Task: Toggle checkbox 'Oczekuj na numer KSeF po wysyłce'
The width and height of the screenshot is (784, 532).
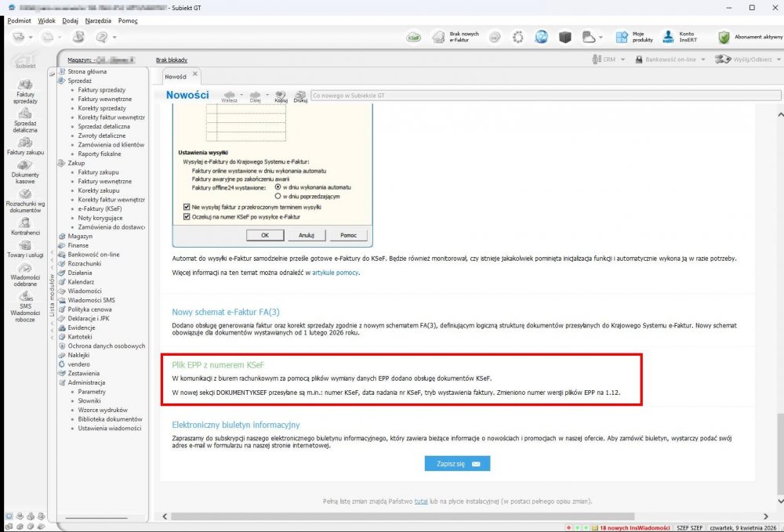Action: tap(187, 217)
